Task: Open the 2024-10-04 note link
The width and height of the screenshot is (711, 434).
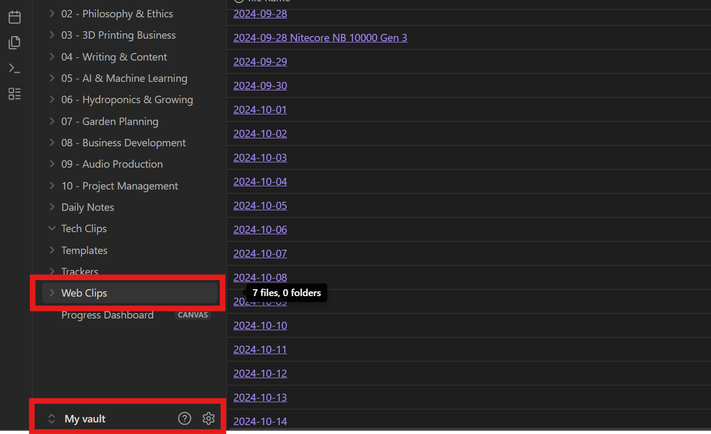Action: click(260, 182)
